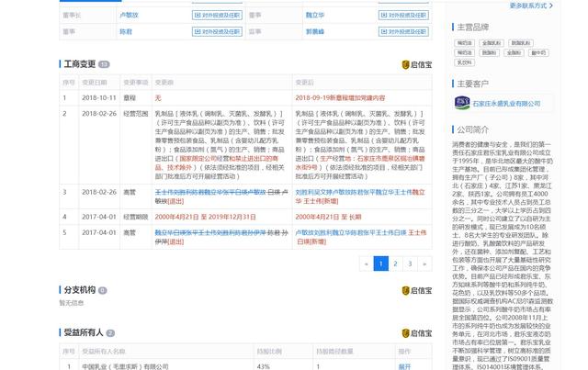Go to previous page of 工商变更 records
Image resolution: width=588 pixels, height=370 pixels.
point(366,263)
